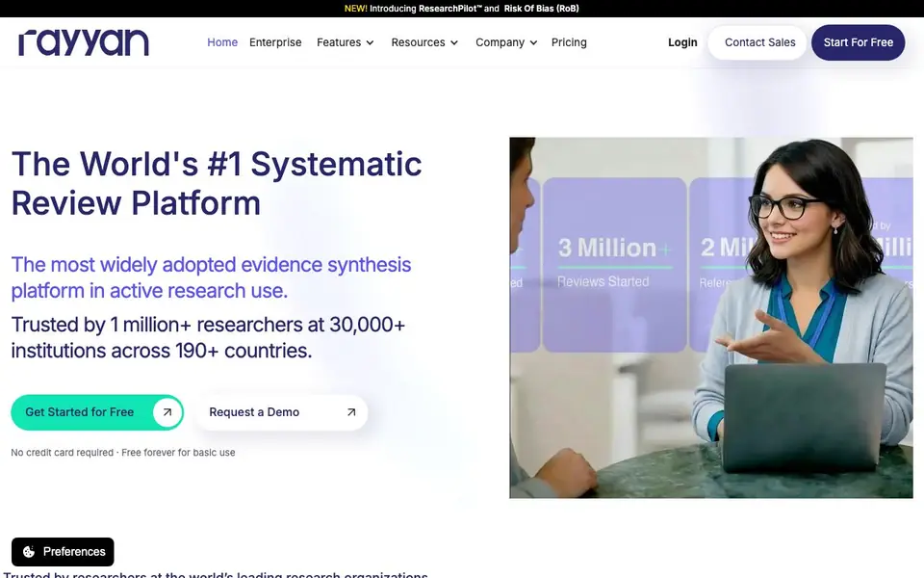The image size is (924, 578).
Task: Click the cookie icon in Preferences
Action: (28, 551)
